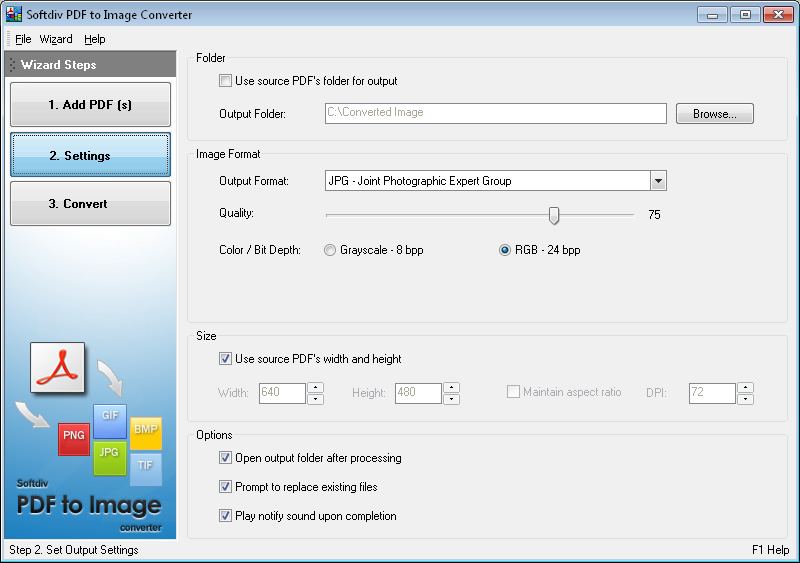Enable Use source PDF's folder for output
800x563 pixels.
pyautogui.click(x=225, y=81)
